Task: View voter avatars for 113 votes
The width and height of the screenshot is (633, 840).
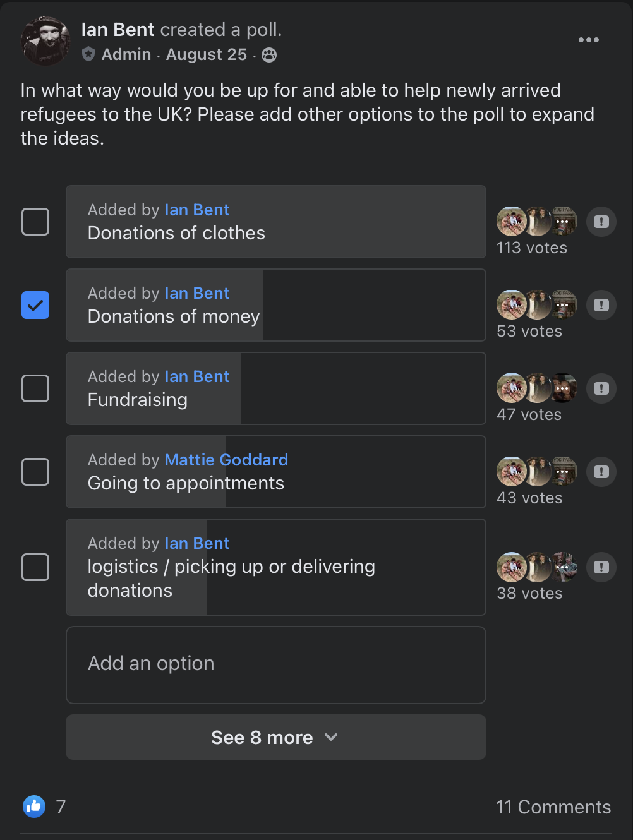Action: pyautogui.click(x=537, y=222)
